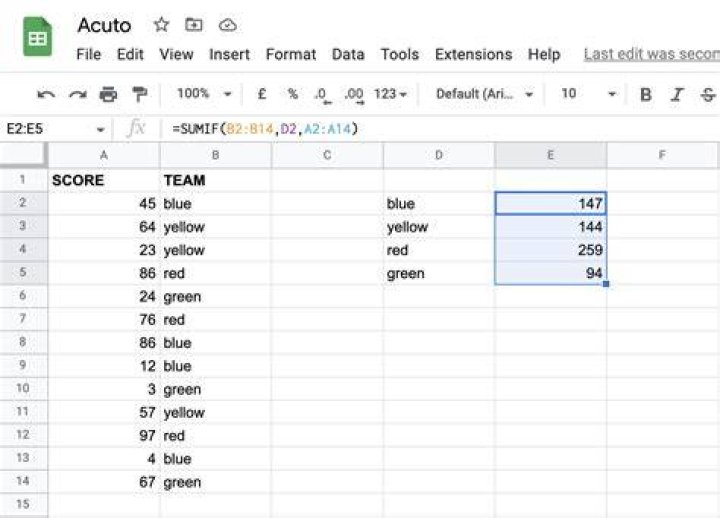The image size is (720, 518).
Task: Undo the last action
Action: (46, 95)
